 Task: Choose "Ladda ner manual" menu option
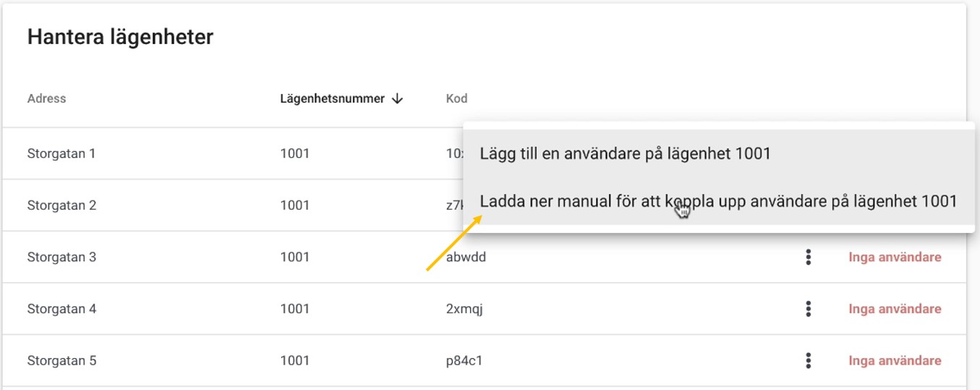(718, 201)
